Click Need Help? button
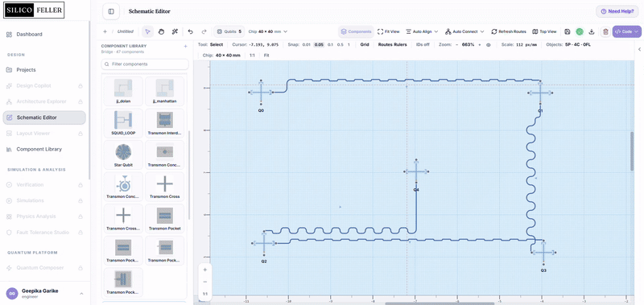The height and width of the screenshot is (305, 644). click(617, 11)
